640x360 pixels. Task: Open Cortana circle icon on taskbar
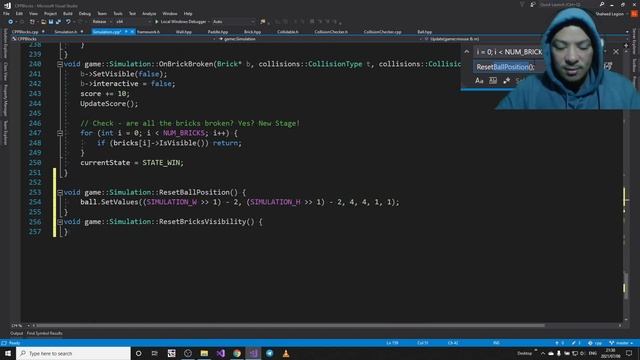pyautogui.click(x=139, y=353)
